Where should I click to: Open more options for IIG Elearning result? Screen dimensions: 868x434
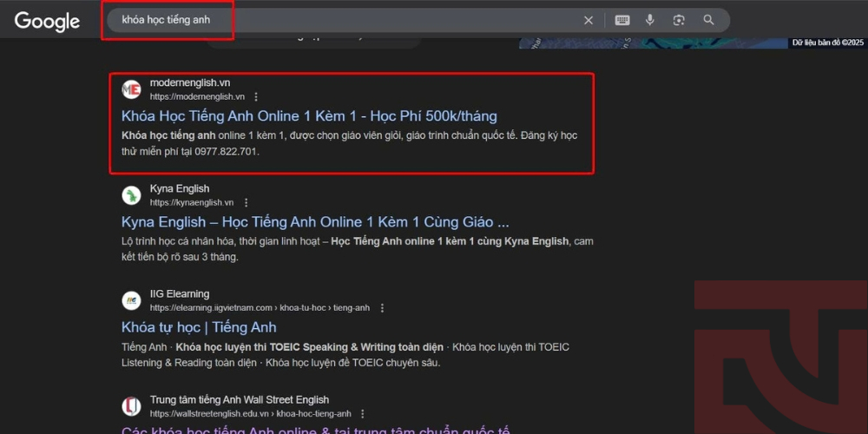tap(381, 308)
